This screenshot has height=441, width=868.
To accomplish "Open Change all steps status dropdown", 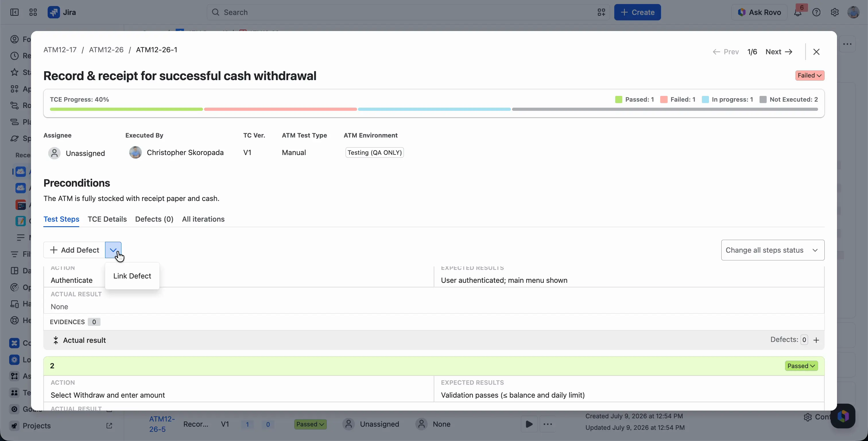I will coord(773,250).
